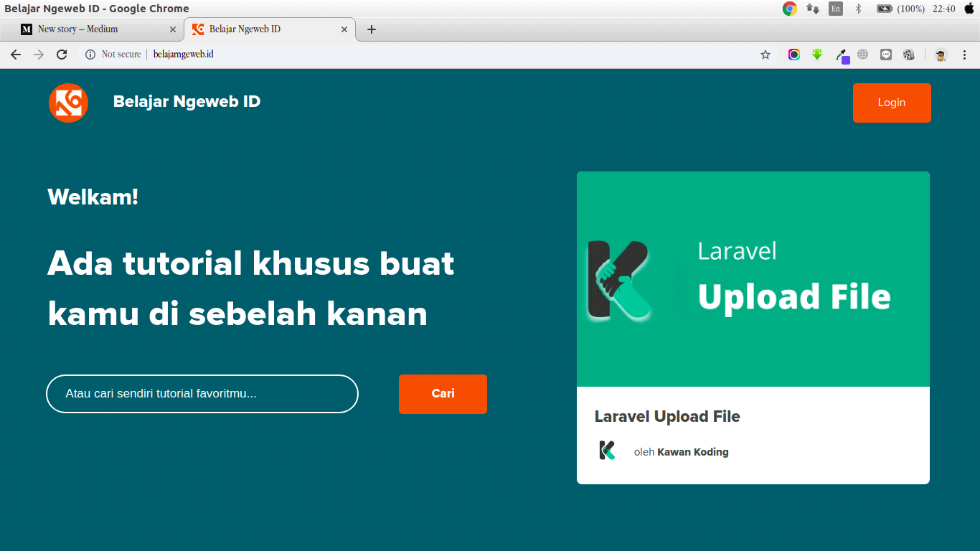This screenshot has width=980, height=551.
Task: Open the film reel extension
Action: tap(909, 55)
